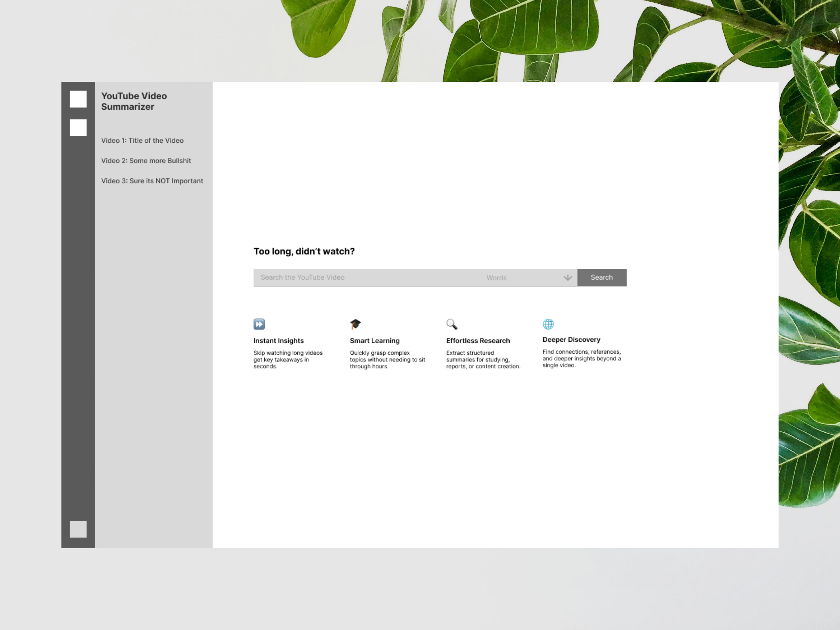Click the top white square sidebar icon
Viewport: 840px width, 630px height.
tap(78, 99)
